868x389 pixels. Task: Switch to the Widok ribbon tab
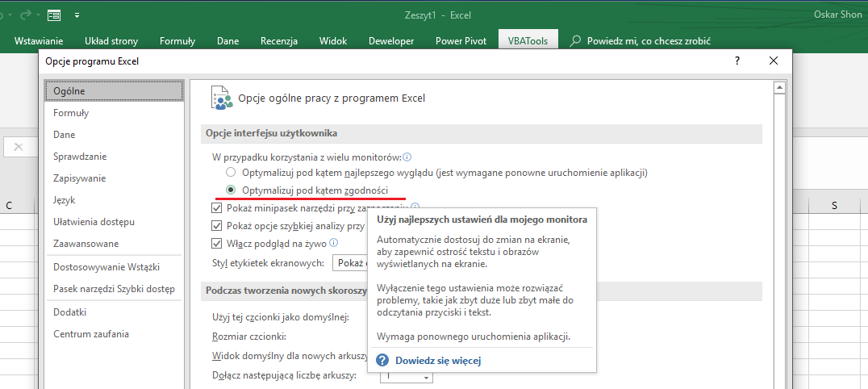pyautogui.click(x=333, y=40)
